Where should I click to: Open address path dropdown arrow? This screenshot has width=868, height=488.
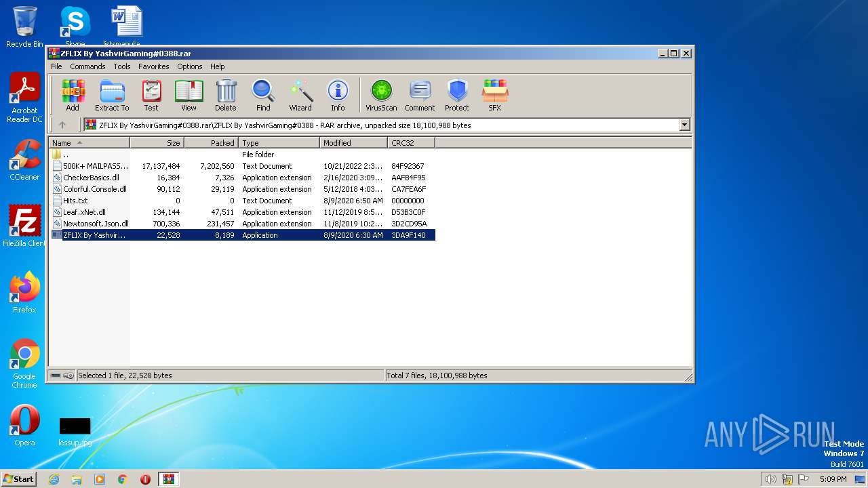pos(684,125)
